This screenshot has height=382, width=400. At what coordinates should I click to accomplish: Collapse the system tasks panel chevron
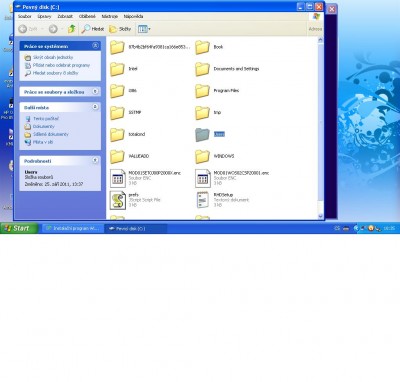pyautogui.click(x=95, y=46)
